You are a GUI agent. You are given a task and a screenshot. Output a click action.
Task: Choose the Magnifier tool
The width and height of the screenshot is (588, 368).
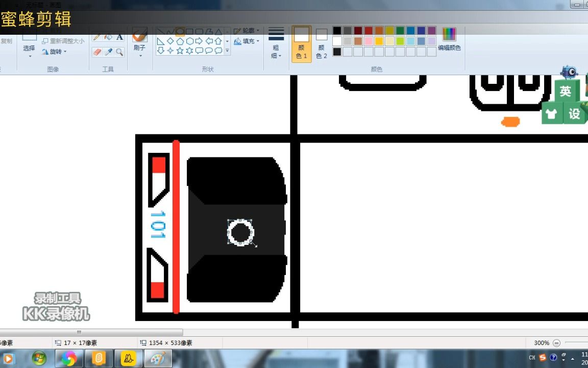tap(119, 52)
